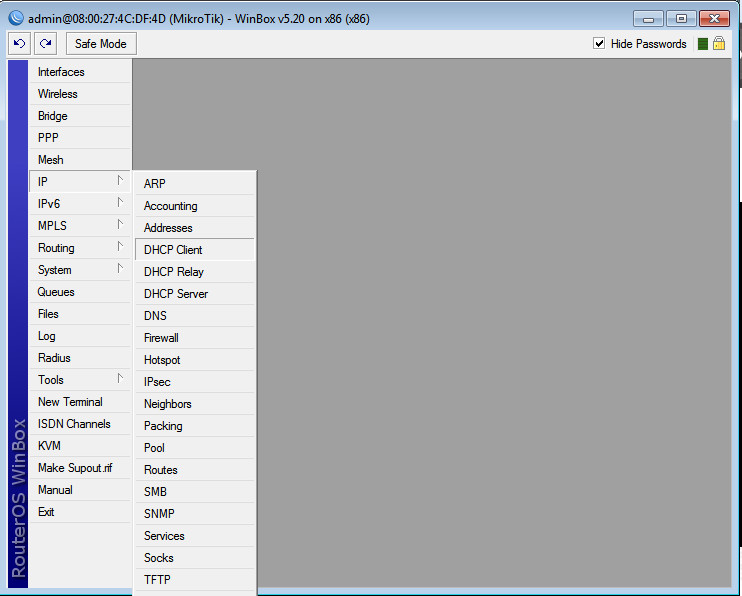Open Packing from the IP submenu

(195, 426)
